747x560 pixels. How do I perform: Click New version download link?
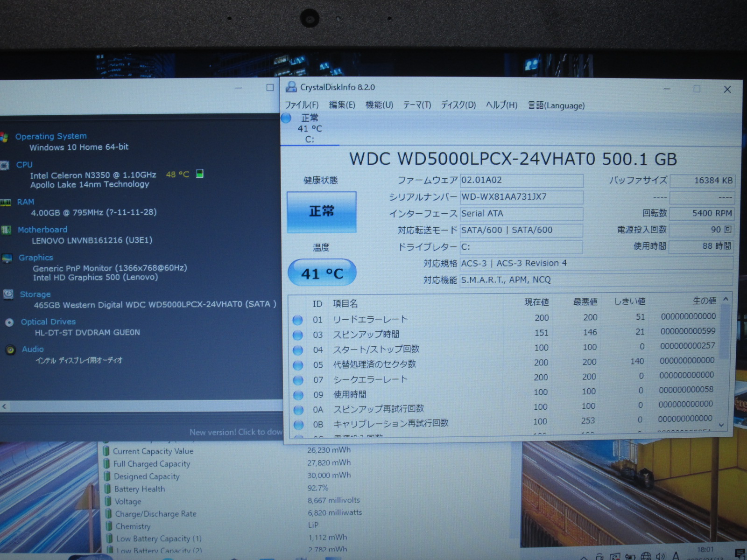235,432
